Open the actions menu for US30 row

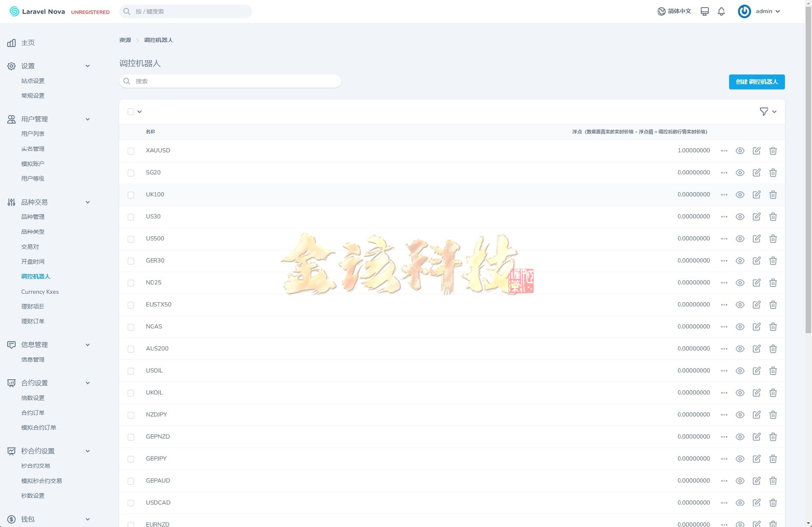(x=724, y=217)
